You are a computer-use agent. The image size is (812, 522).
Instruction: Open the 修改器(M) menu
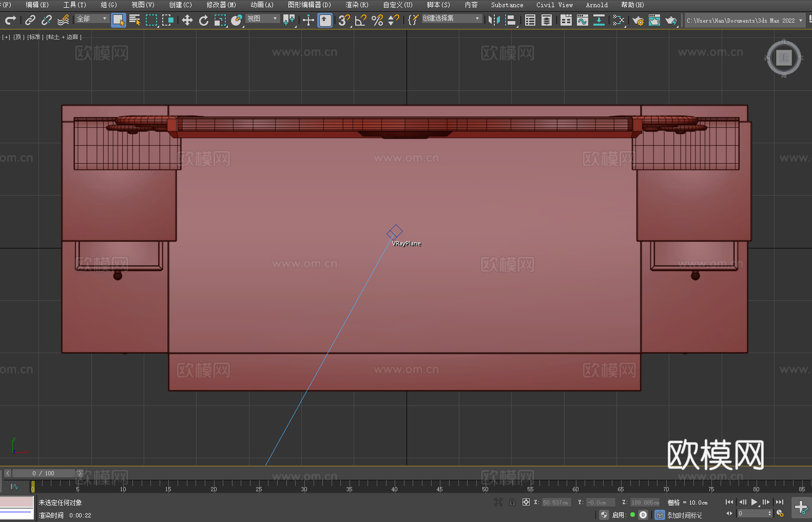click(221, 5)
